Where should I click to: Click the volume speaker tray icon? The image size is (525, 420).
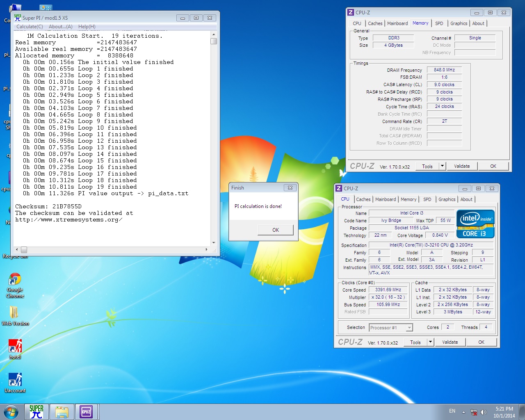tap(484, 412)
